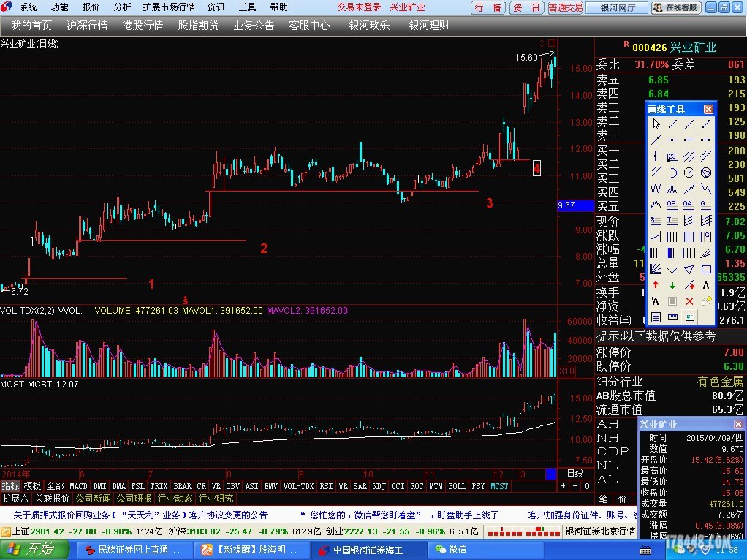Go to 港股行情 in the navigation bar
Image resolution: width=747 pixels, height=560 pixels.
pos(143,26)
